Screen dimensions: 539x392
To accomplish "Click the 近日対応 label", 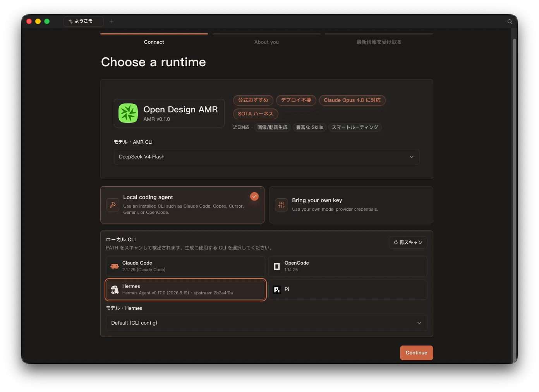I will (241, 127).
